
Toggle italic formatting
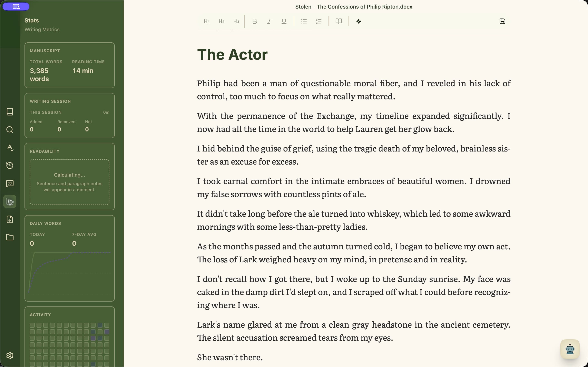[x=269, y=21]
